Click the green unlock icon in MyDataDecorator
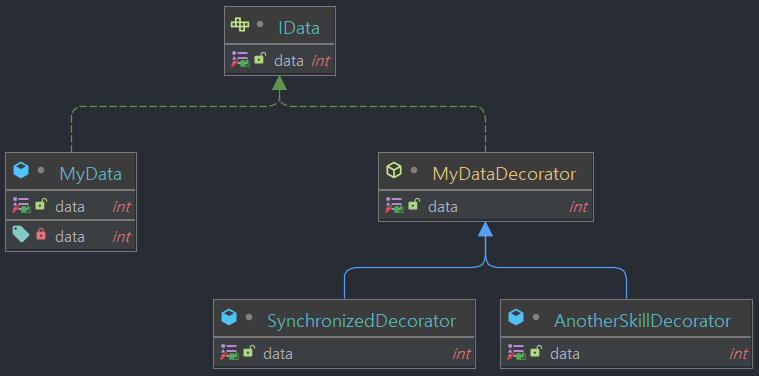The width and height of the screenshot is (759, 376). click(414, 204)
